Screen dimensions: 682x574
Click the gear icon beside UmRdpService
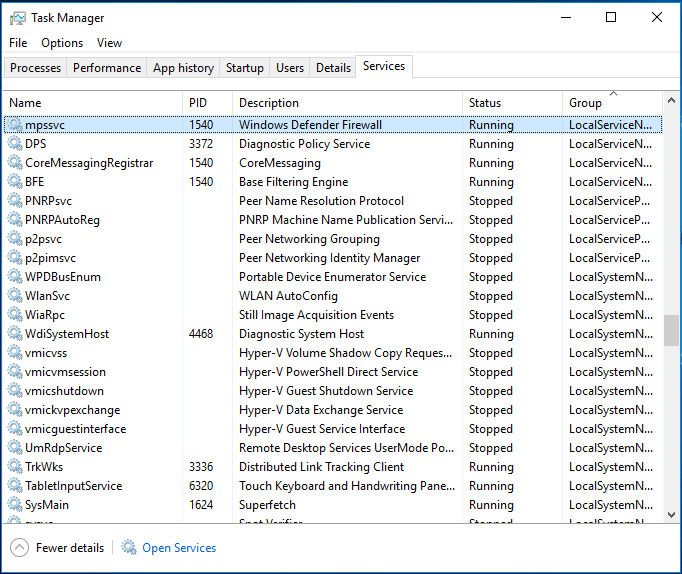pyautogui.click(x=15, y=447)
